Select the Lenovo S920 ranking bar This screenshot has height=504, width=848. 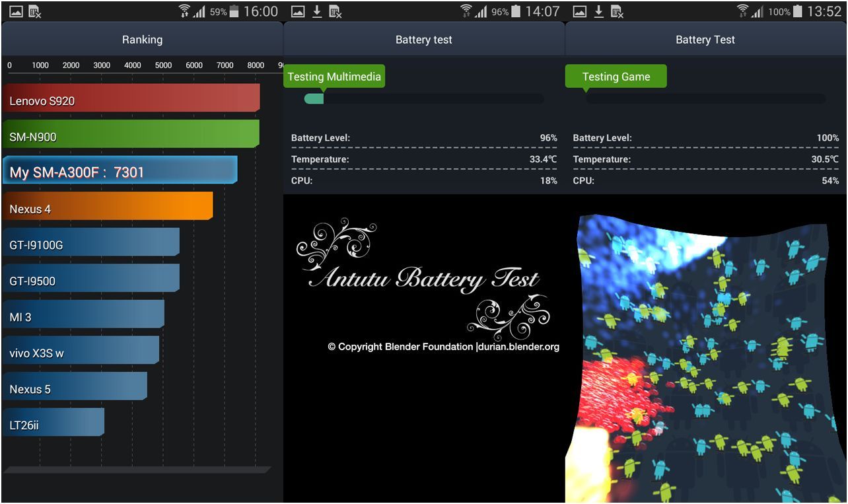(131, 98)
